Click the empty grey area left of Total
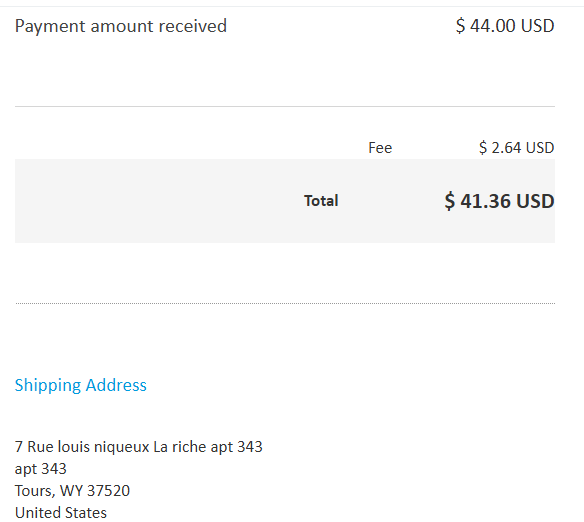Image resolution: width=584 pixels, height=522 pixels. pyautogui.click(x=156, y=201)
